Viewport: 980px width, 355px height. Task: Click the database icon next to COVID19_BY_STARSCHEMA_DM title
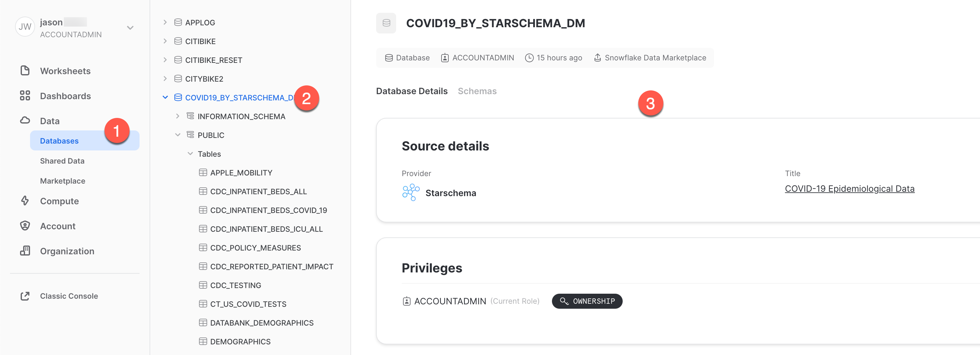click(x=386, y=23)
